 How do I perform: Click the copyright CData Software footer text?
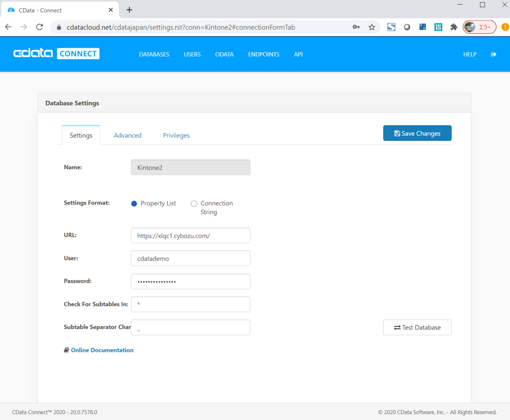pyautogui.click(x=437, y=412)
